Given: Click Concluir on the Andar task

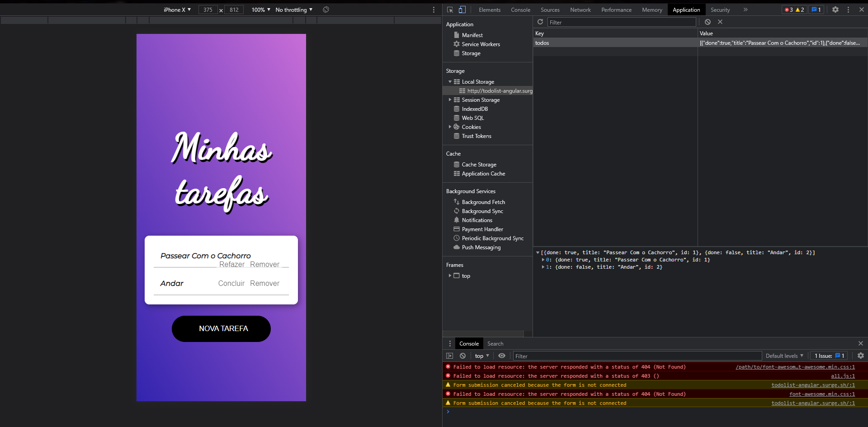Looking at the screenshot, I should [x=231, y=284].
